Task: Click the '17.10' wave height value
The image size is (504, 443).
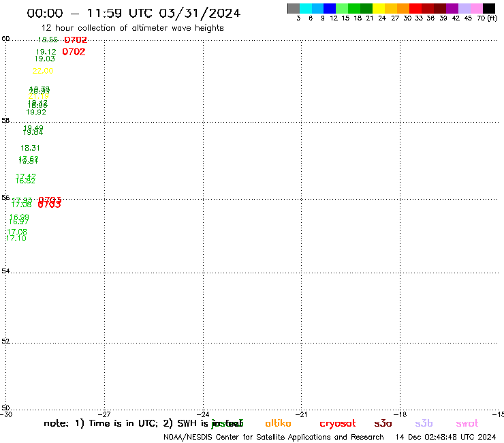Action: click(x=16, y=238)
